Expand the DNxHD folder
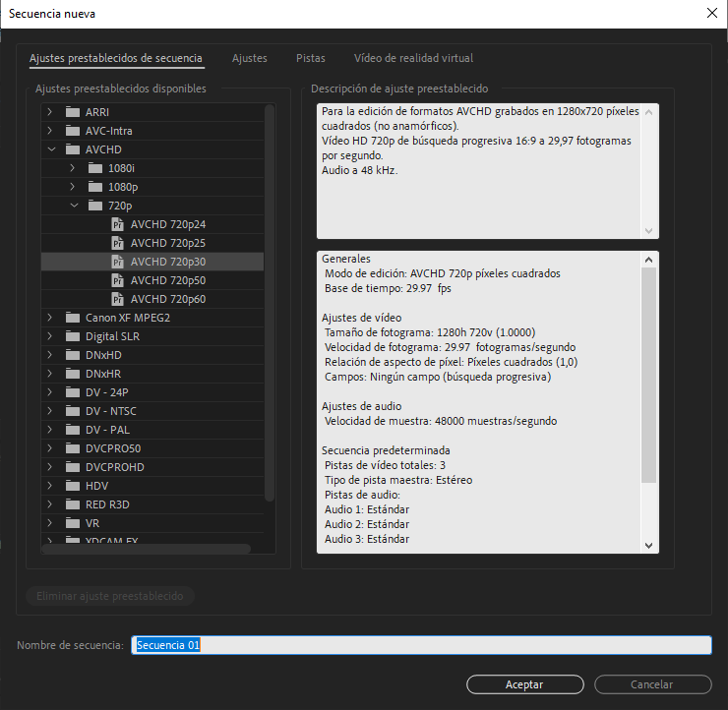728x710 pixels. [x=50, y=355]
